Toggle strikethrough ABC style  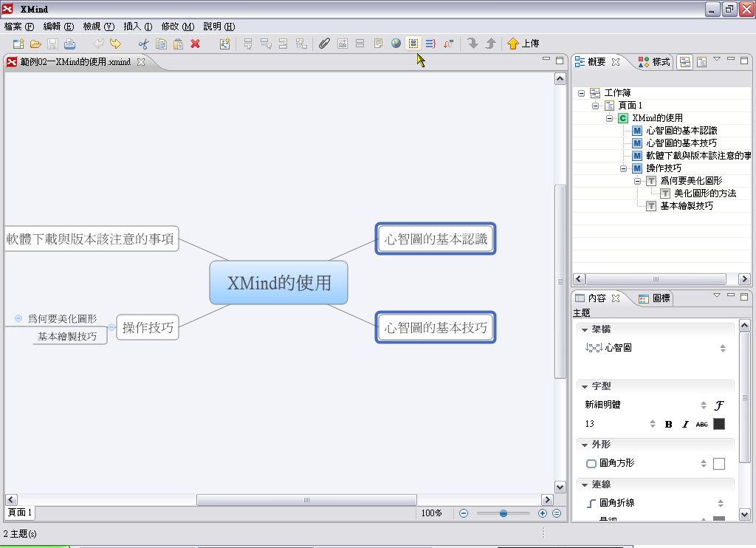click(702, 425)
